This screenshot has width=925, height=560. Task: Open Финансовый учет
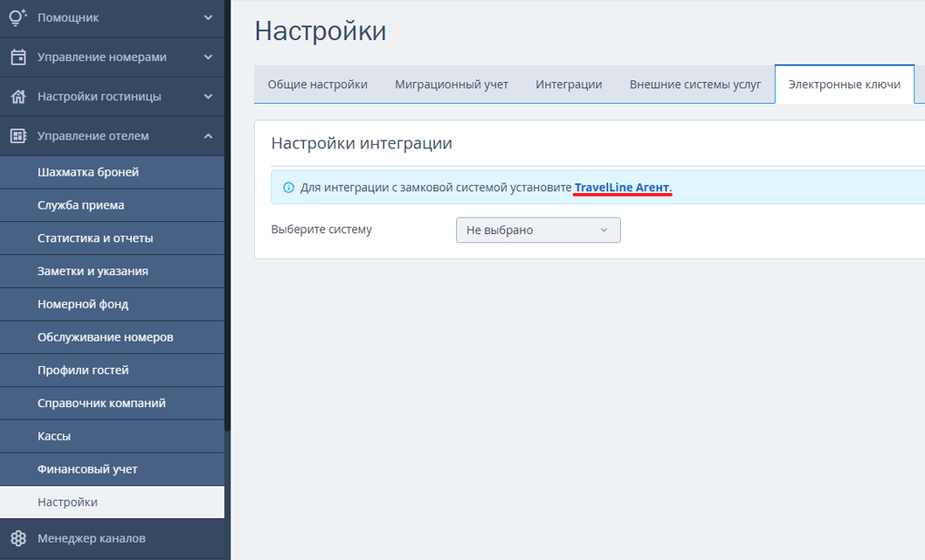tap(112, 470)
